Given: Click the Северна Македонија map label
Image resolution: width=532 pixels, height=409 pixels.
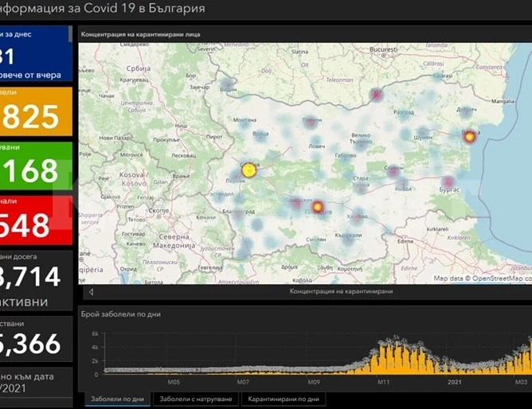Looking at the screenshot, I should click(174, 241).
